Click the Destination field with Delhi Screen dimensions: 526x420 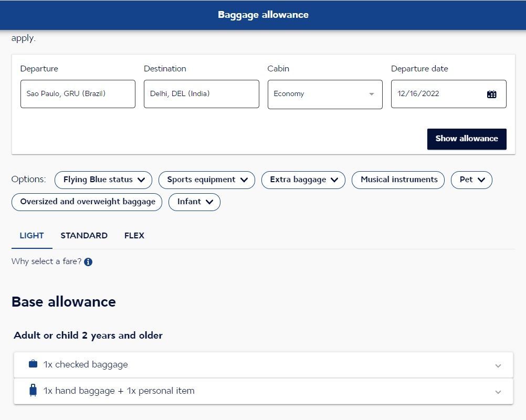tap(201, 94)
